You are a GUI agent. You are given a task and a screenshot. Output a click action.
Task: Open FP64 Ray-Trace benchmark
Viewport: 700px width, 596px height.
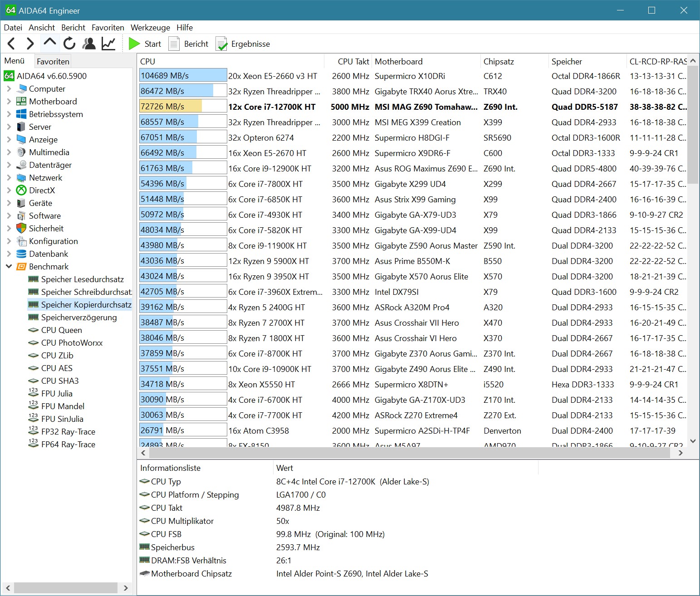coord(62,445)
